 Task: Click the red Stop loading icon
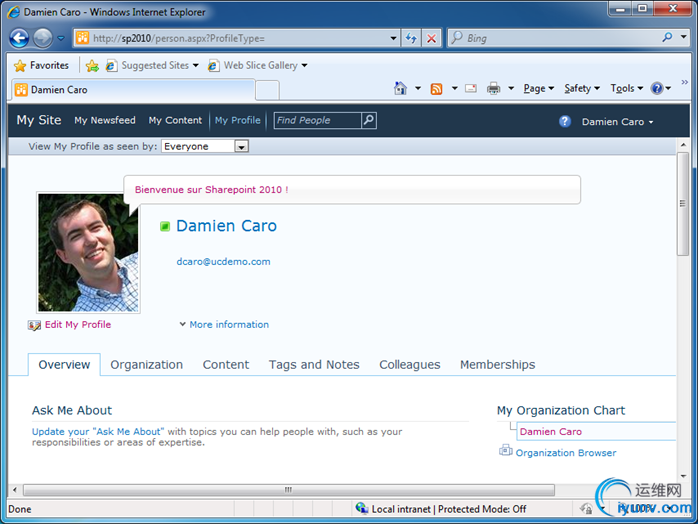431,38
